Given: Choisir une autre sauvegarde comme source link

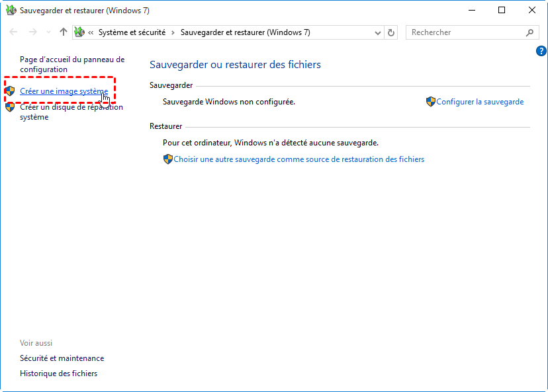Looking at the screenshot, I should pos(298,159).
